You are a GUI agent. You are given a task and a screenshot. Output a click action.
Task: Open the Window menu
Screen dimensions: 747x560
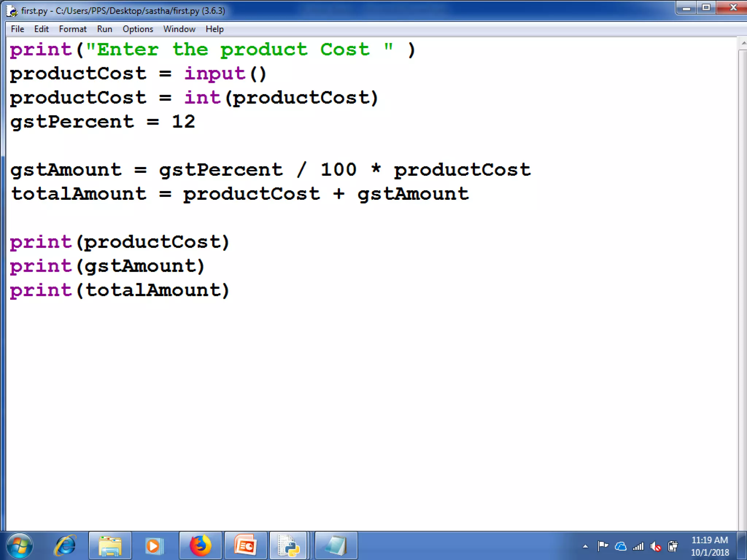point(179,29)
